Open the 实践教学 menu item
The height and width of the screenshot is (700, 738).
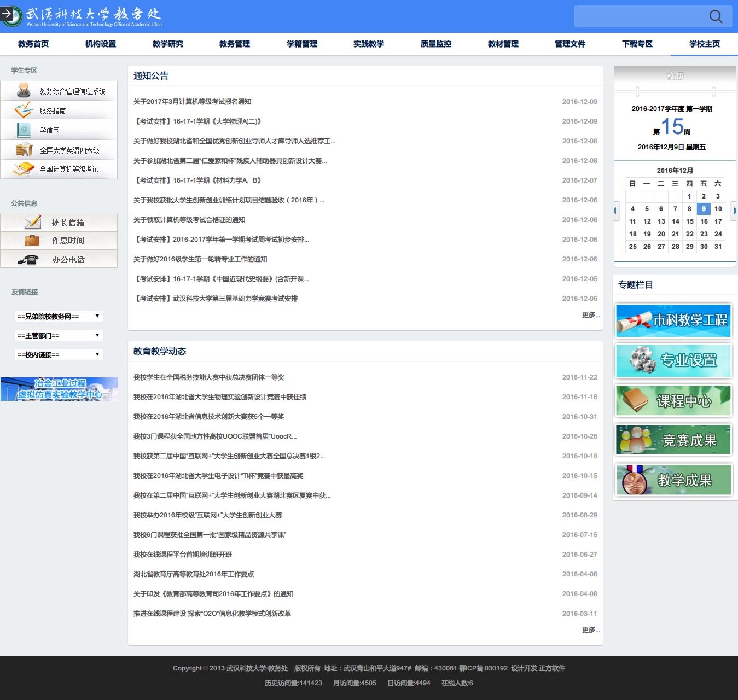click(x=369, y=44)
